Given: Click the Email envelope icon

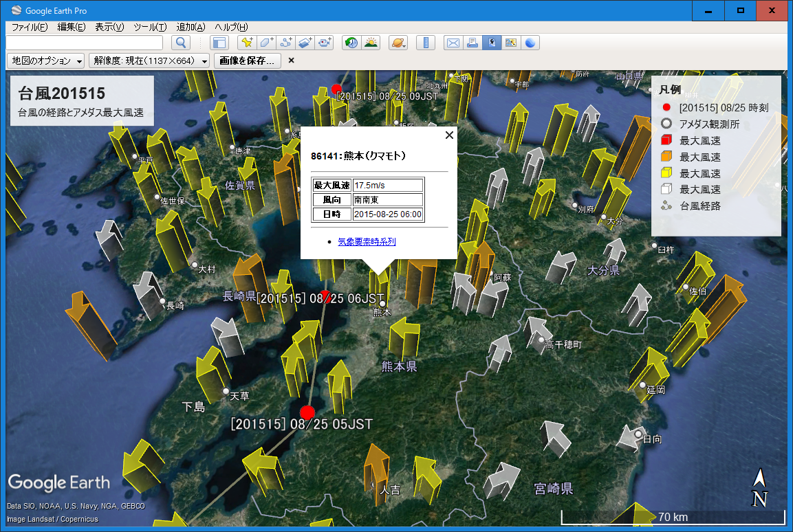Looking at the screenshot, I should point(453,43).
